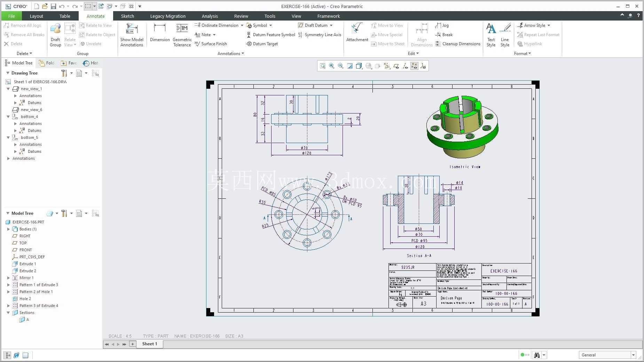This screenshot has height=362, width=644.
Task: Toggle coordinate system display in graphics toolbar
Action: pyautogui.click(x=423, y=66)
